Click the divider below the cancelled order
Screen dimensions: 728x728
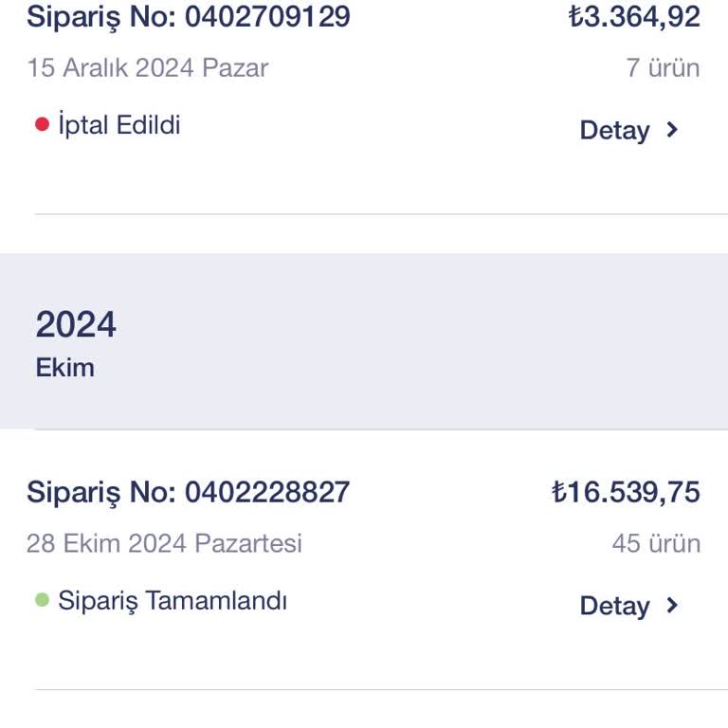[x=379, y=214]
